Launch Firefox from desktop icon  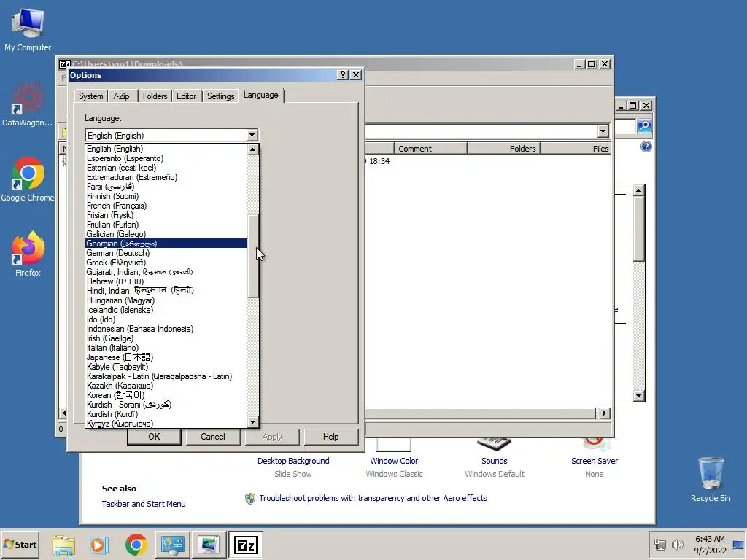tap(28, 254)
